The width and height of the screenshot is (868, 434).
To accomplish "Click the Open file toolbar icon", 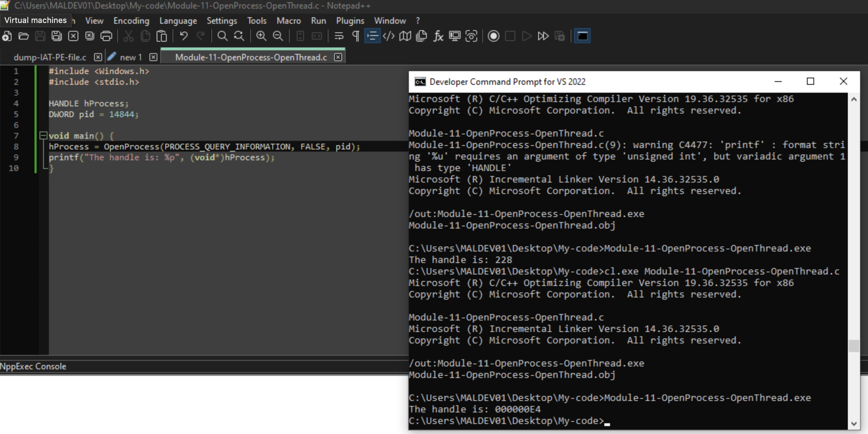I will tap(24, 36).
